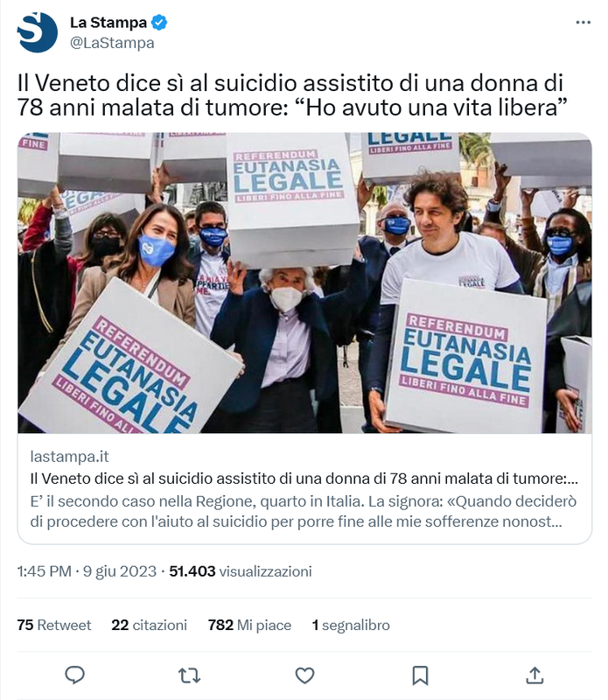This screenshot has width=608, height=700.
Task: Click the 9 giu 2023 timestamp
Action: click(120, 571)
